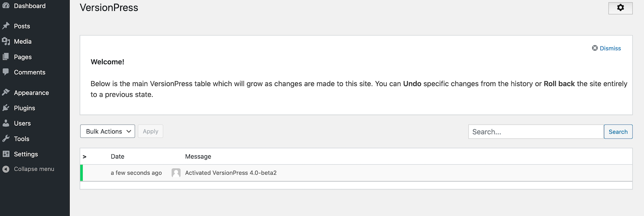Open the Settings menu item

click(x=26, y=154)
